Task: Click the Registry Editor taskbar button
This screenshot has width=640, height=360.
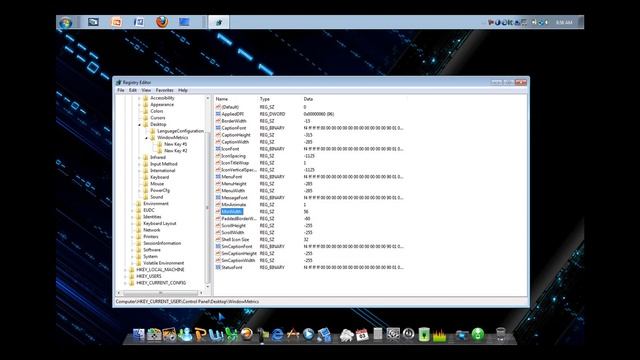Action: [x=219, y=22]
